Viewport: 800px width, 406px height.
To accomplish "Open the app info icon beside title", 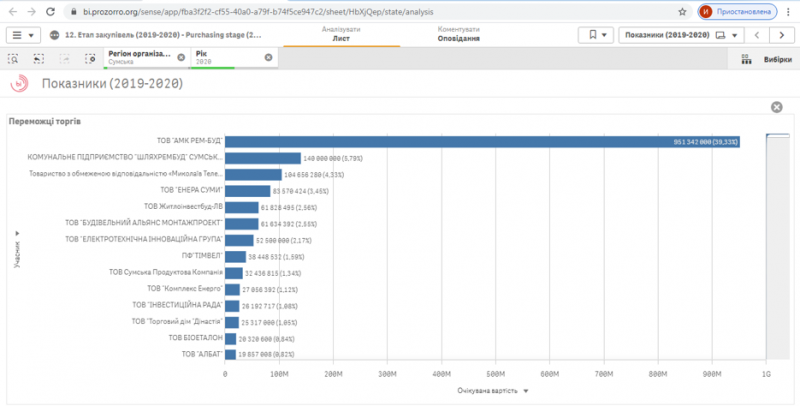I will (55, 35).
